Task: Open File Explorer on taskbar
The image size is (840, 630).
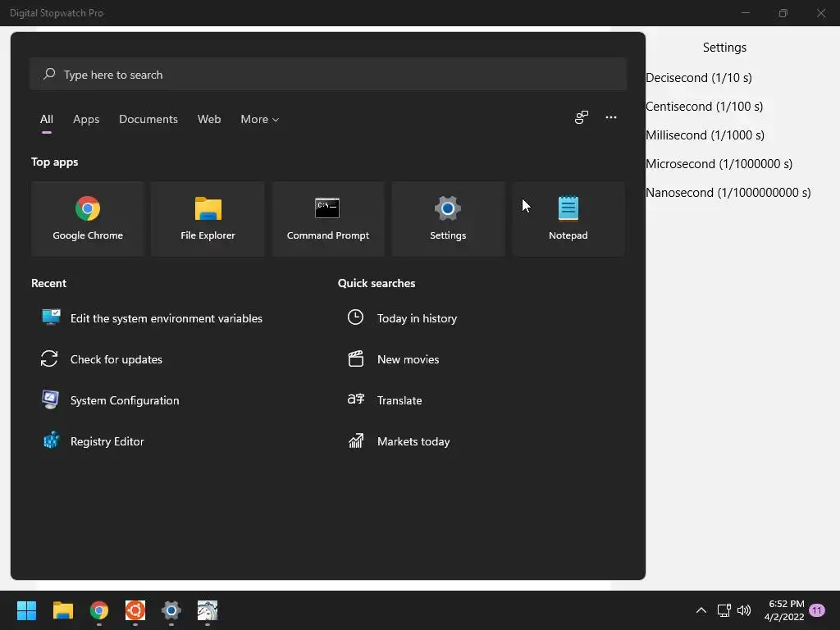Action: click(62, 610)
